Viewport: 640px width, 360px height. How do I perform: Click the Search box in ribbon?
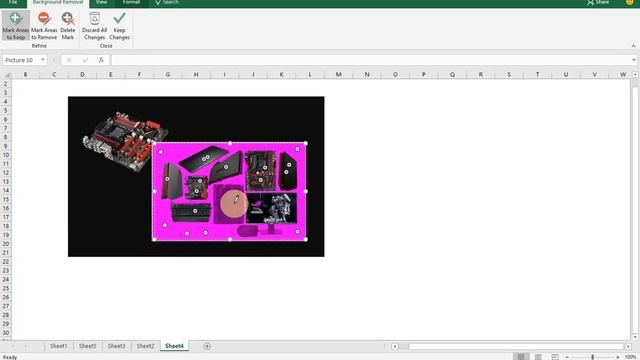coord(167,2)
